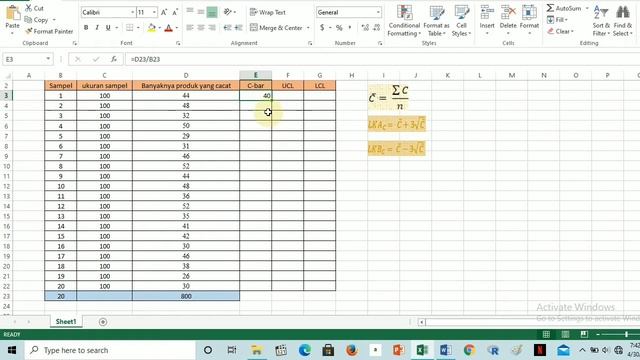
Task: Adjust the zoom slider handle in status bar
Action: pos(627,335)
